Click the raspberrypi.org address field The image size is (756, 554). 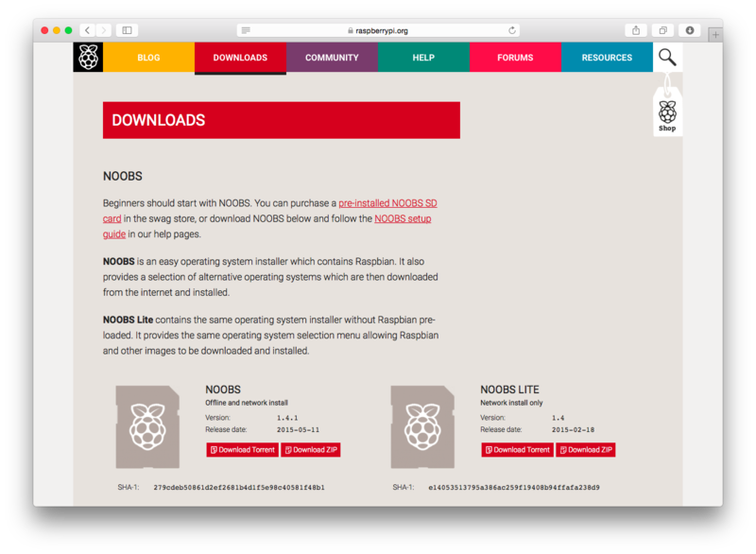[x=378, y=30]
